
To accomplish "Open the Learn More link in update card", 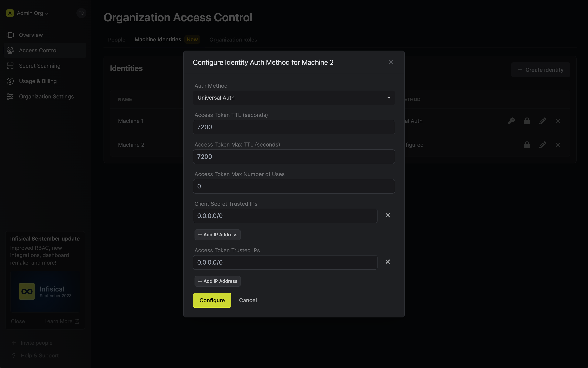I will click(x=62, y=321).
